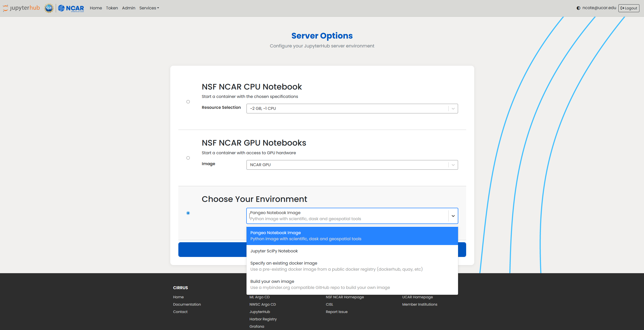Click the Logout button
This screenshot has width=644, height=330.
click(629, 8)
